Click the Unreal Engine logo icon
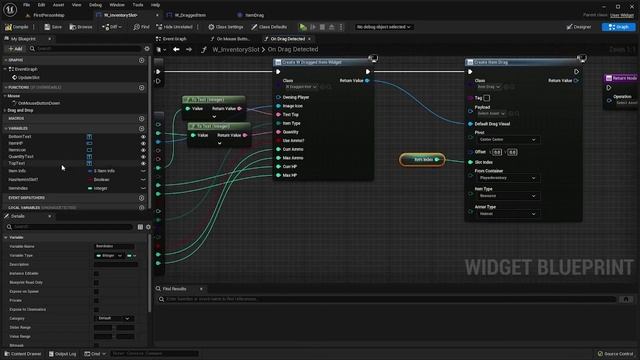640x360 pixels. [10, 9]
